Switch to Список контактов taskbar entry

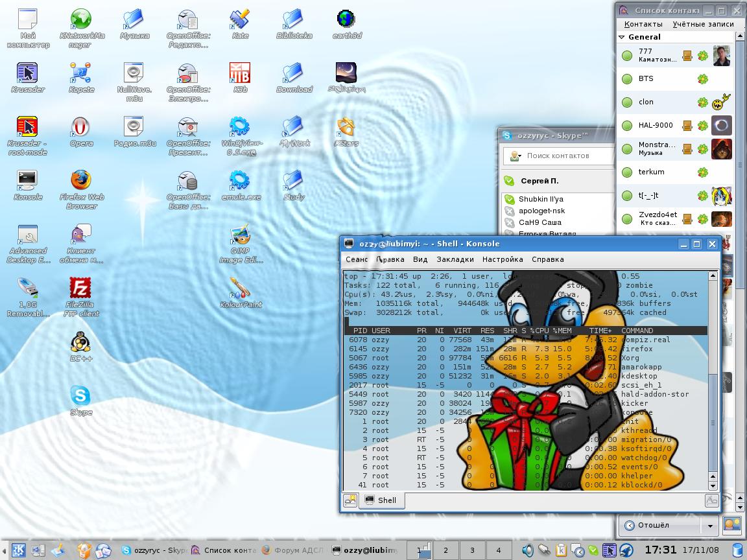coord(224,550)
